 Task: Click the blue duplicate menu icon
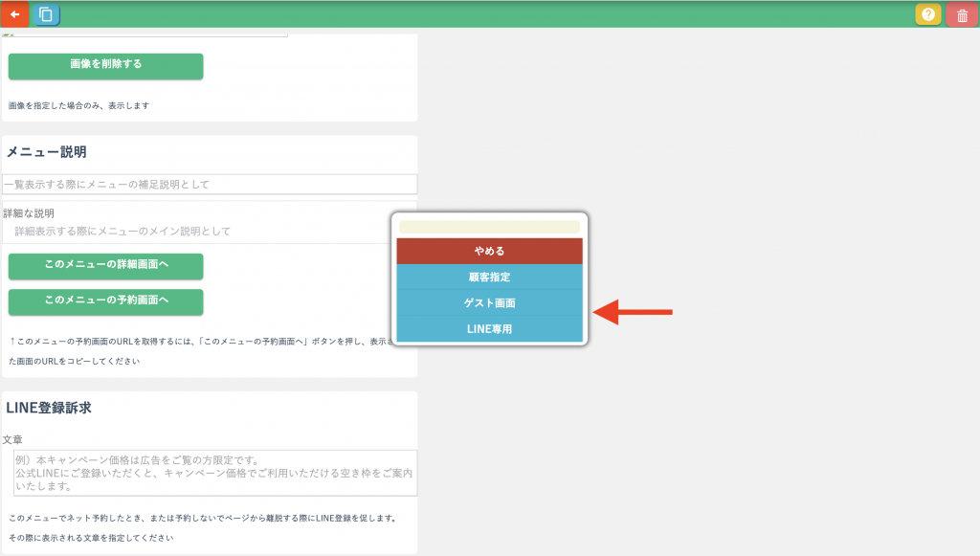[x=45, y=14]
